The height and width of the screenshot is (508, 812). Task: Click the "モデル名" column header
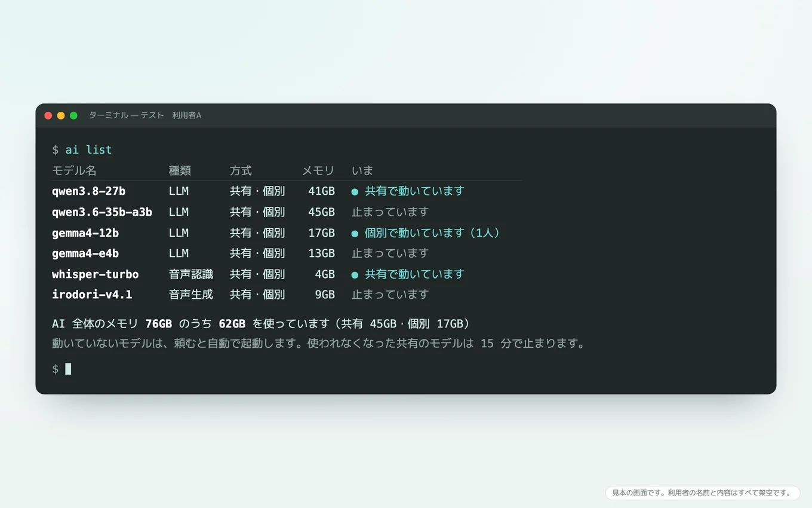(74, 170)
